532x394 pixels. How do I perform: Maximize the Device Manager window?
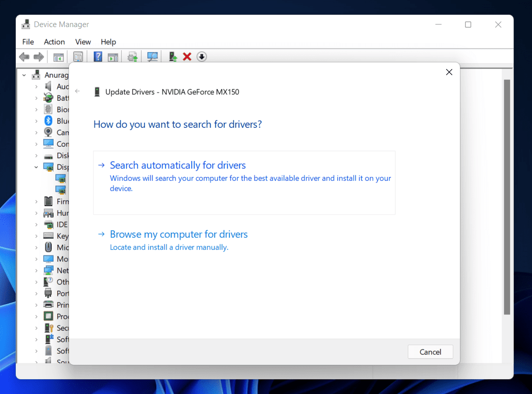[x=468, y=25]
